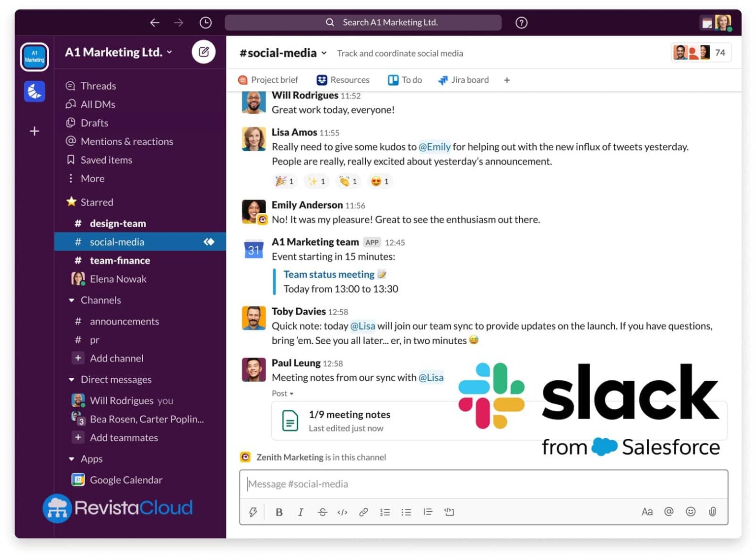Image resolution: width=756 pixels, height=558 pixels.
Task: Collapse the Direct messages section
Action: tap(71, 379)
